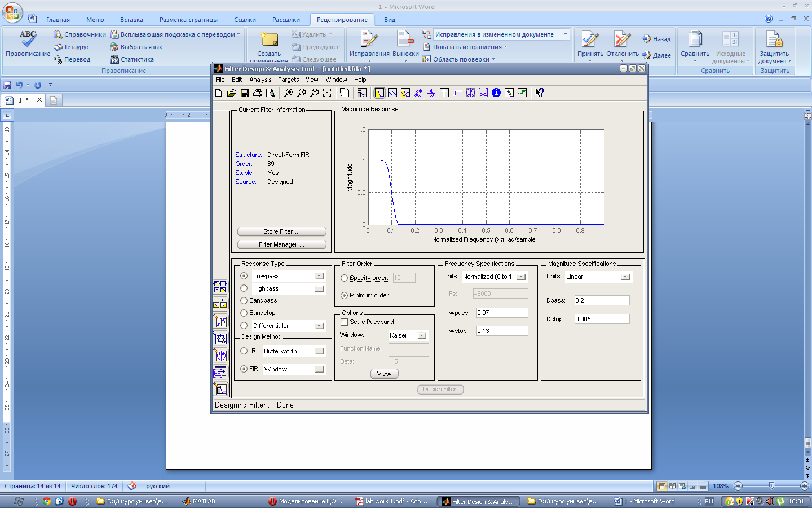The width and height of the screenshot is (812, 508).
Task: Click the Print icon in FDATool toolbar
Action: point(258,93)
